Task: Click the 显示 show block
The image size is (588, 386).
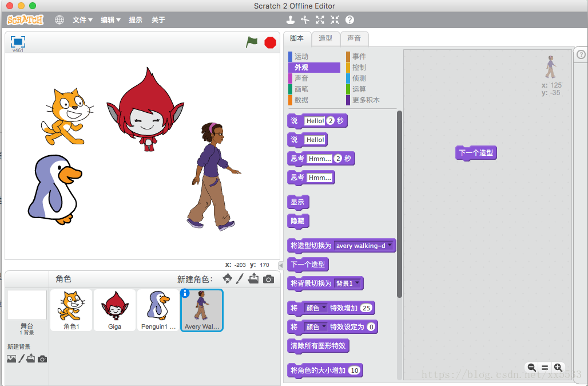Action: [298, 202]
